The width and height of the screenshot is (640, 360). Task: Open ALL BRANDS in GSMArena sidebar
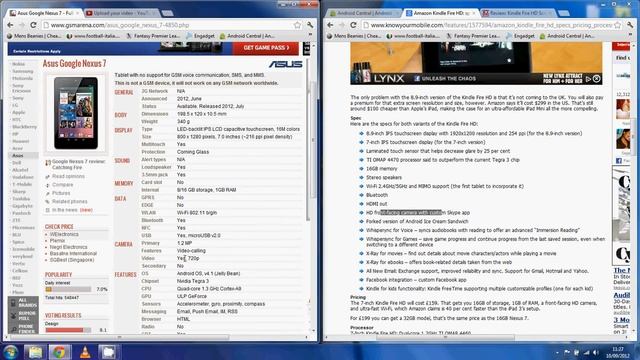[x=23, y=303]
